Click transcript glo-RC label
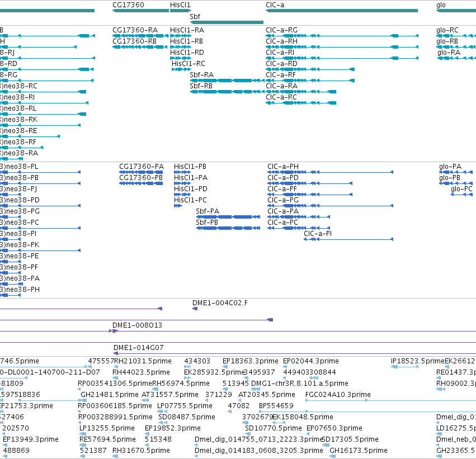Image resolution: width=476 pixels, height=459 pixels. (x=447, y=30)
